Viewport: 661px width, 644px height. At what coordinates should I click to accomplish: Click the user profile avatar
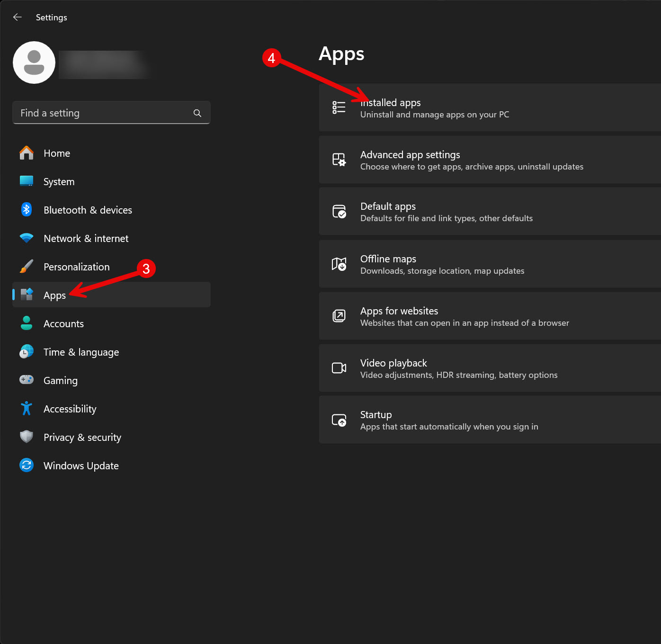coord(34,63)
